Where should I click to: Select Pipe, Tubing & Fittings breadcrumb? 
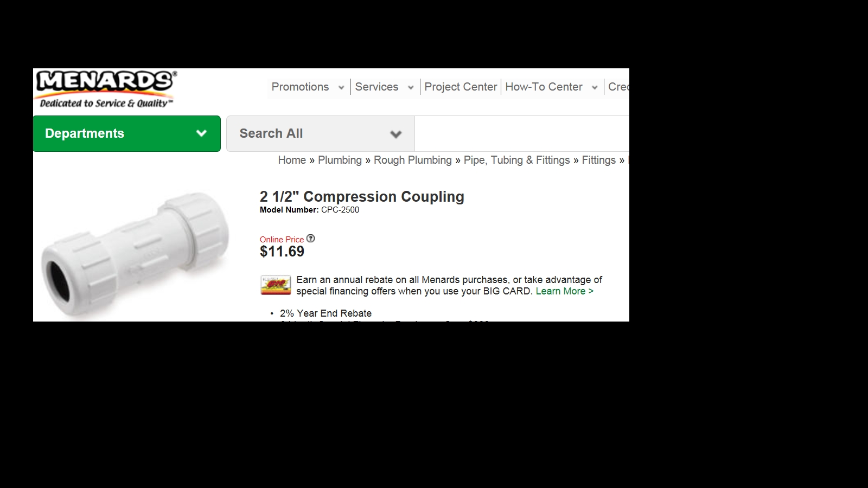[516, 160]
